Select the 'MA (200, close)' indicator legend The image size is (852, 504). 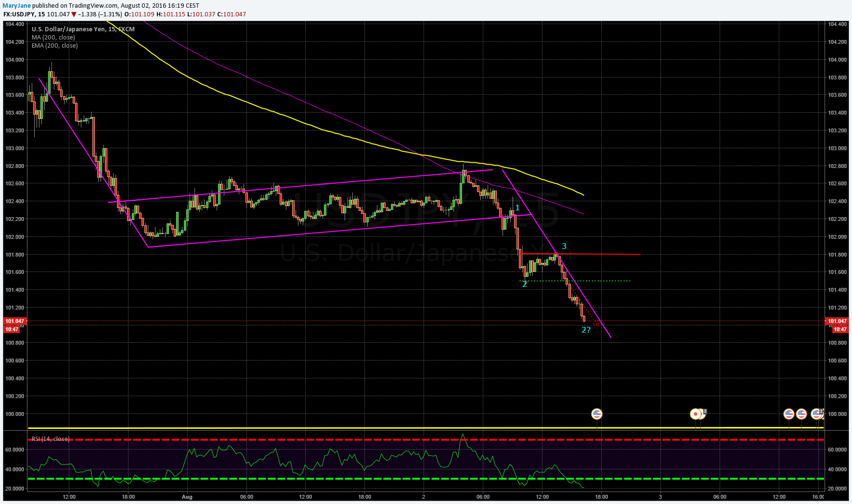pyautogui.click(x=53, y=37)
